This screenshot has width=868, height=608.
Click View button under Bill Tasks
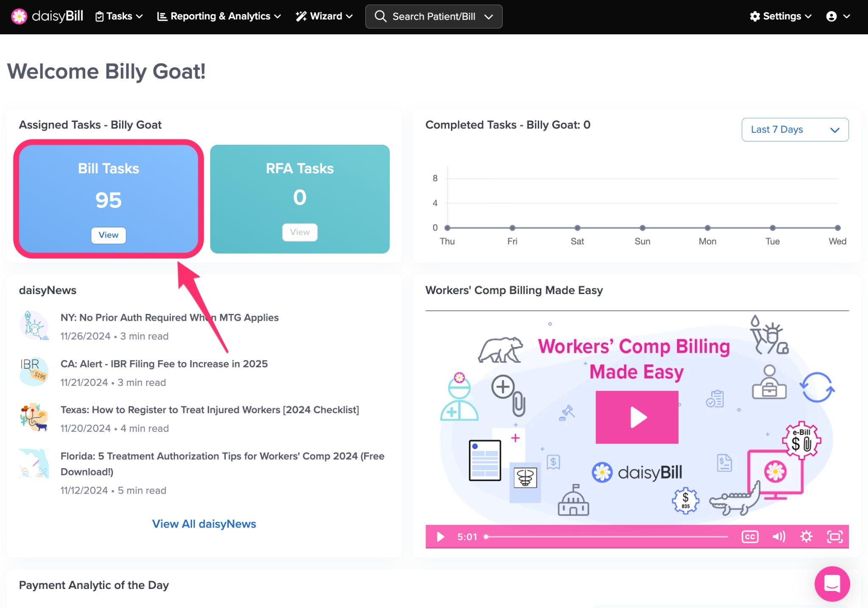108,235
